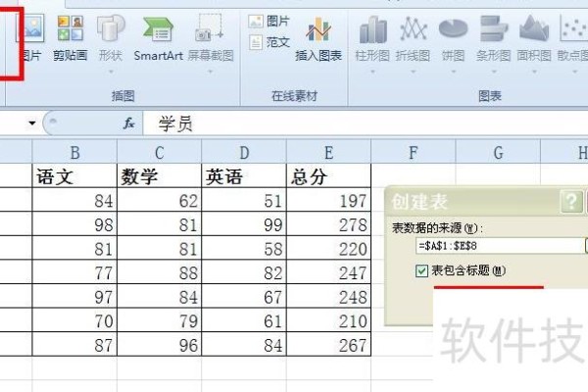The width and height of the screenshot is (588, 392).
Task: Click the table data source range field
Action: 500,246
